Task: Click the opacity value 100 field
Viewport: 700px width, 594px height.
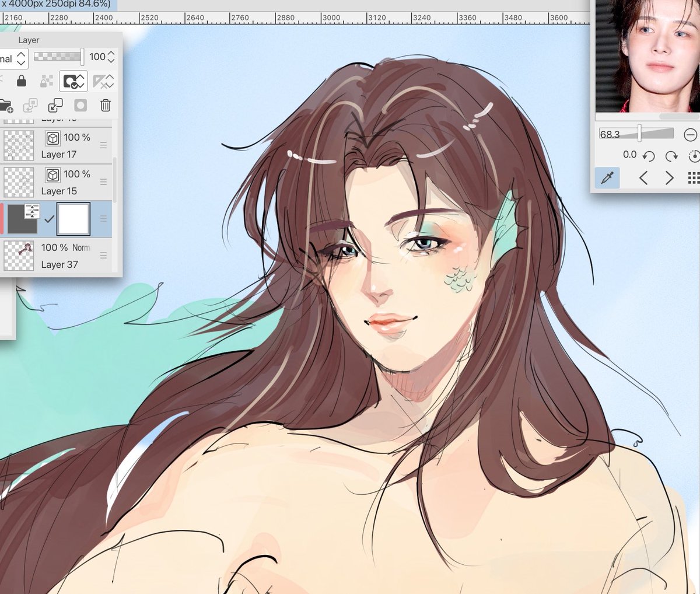Action: point(97,57)
